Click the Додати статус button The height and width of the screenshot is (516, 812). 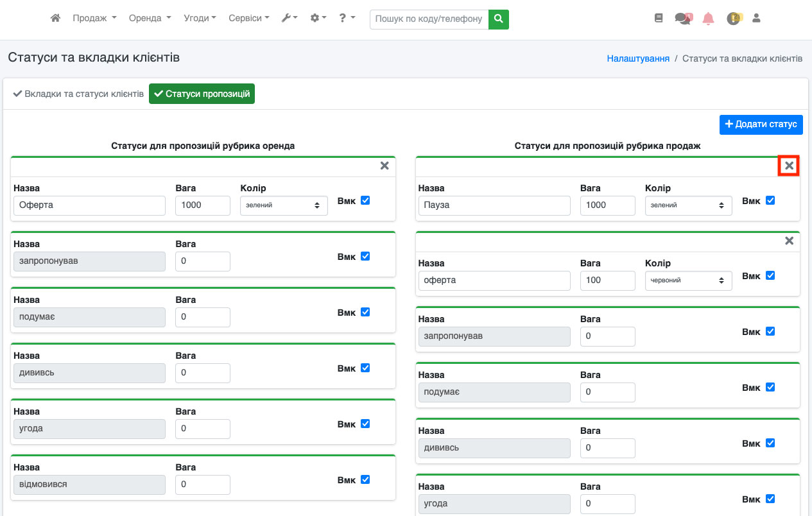[x=761, y=125]
